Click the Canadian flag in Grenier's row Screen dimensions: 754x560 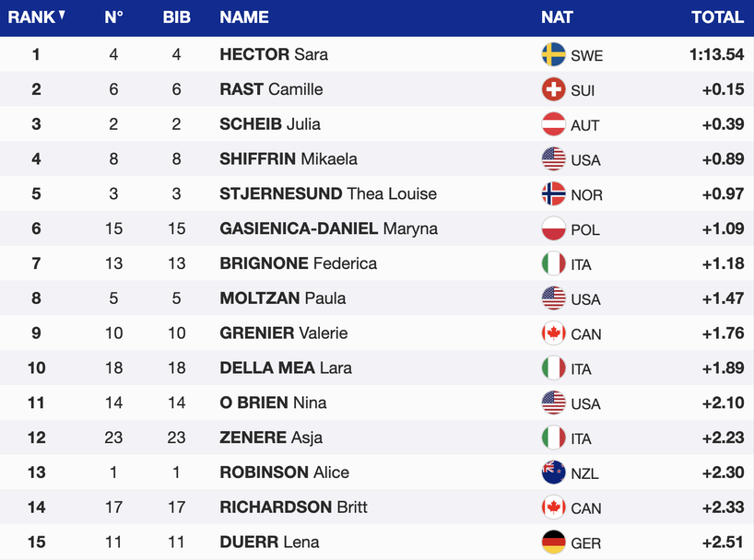[x=553, y=333]
